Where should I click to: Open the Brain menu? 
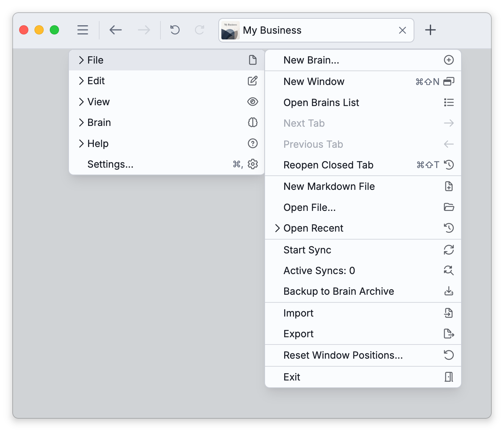[167, 122]
